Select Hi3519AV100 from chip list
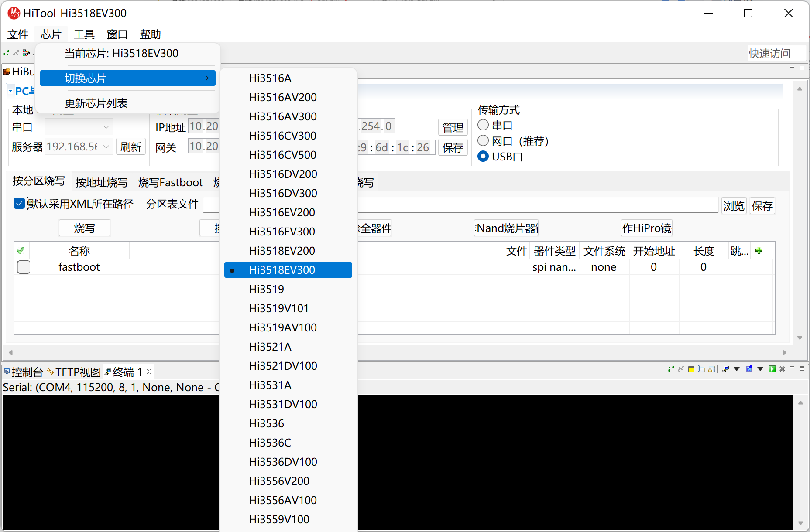This screenshot has height=532, width=810. click(x=288, y=327)
